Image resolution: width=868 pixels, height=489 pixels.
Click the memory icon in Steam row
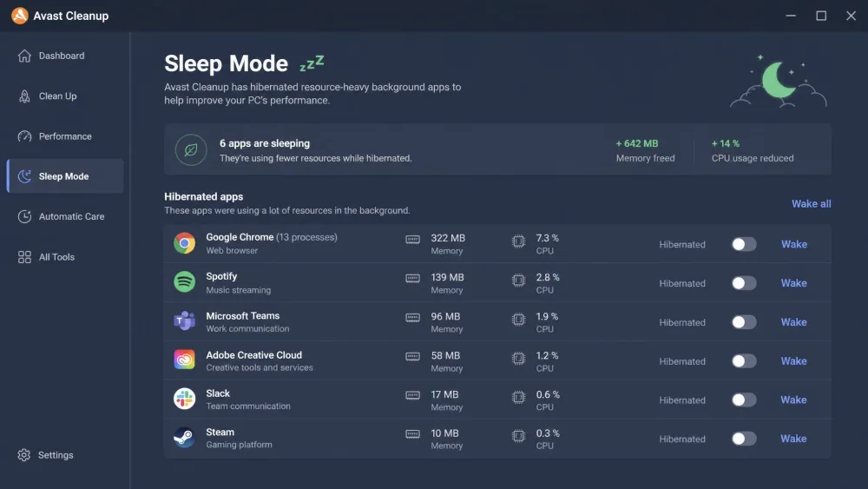coord(412,434)
